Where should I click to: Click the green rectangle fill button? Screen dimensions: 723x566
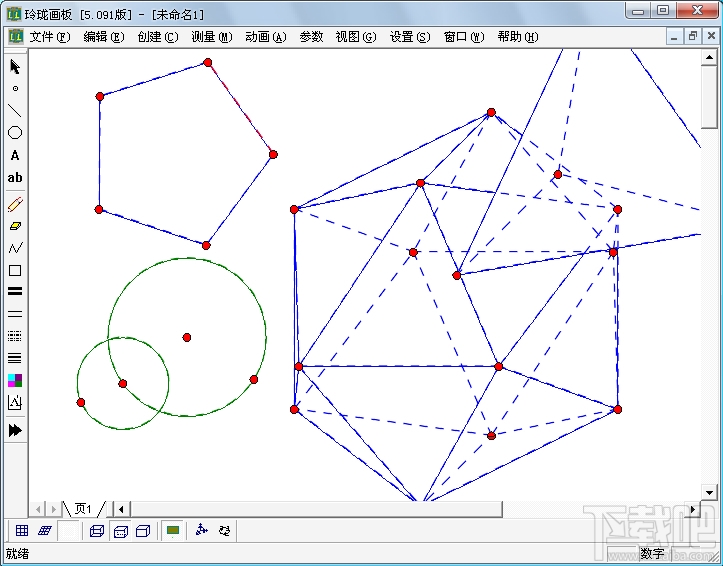point(173,531)
